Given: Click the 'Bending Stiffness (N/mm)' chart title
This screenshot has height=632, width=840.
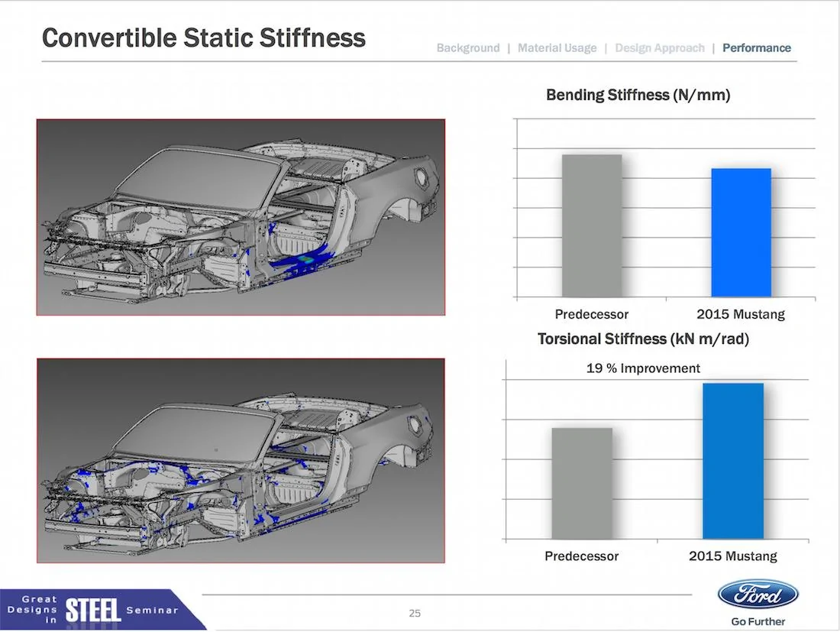Looking at the screenshot, I should point(638,95).
